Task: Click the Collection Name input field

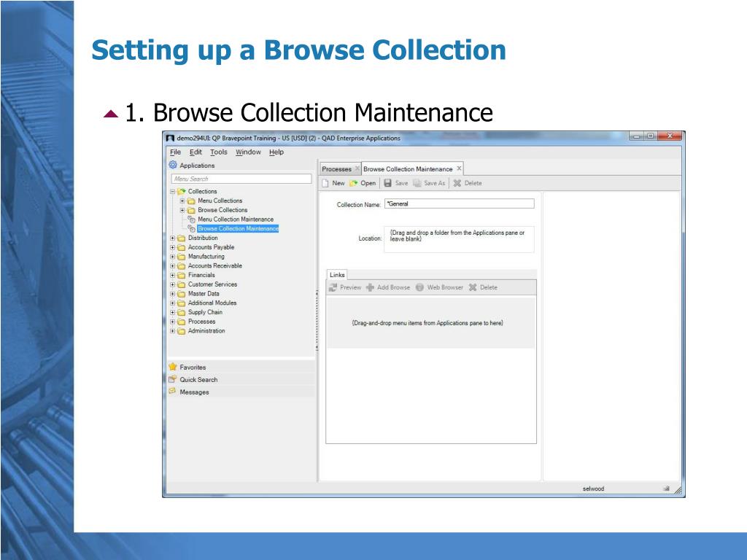Action: 460,204
